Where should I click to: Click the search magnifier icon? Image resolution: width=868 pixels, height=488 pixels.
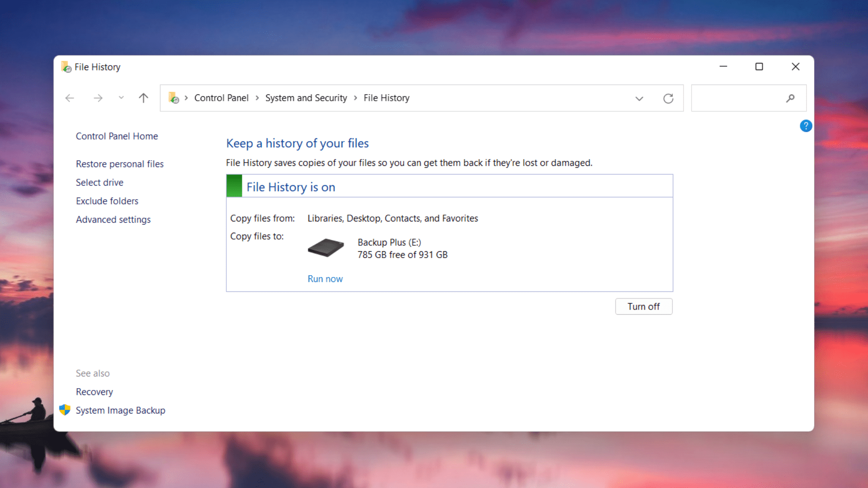coord(790,98)
